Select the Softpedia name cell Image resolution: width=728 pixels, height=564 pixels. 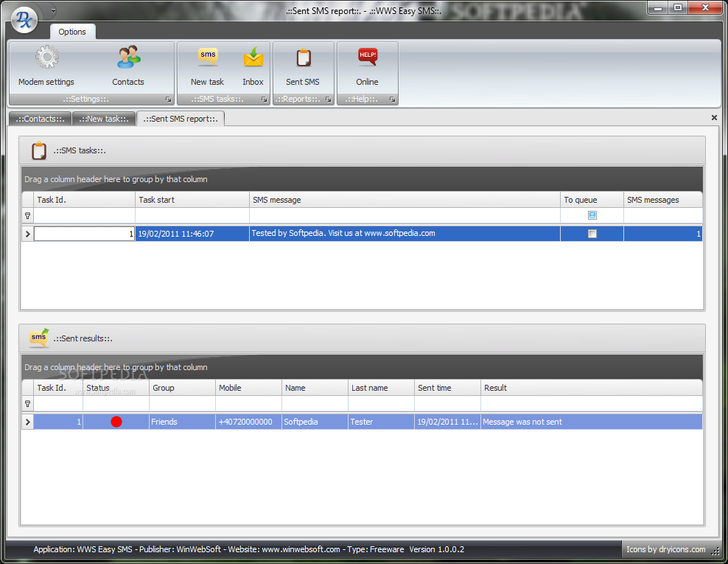coord(315,422)
